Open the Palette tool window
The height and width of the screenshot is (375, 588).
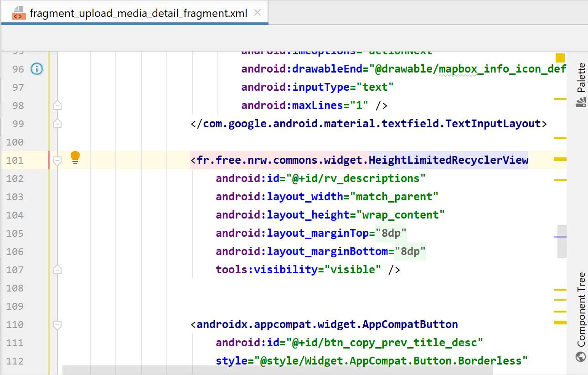[581, 85]
